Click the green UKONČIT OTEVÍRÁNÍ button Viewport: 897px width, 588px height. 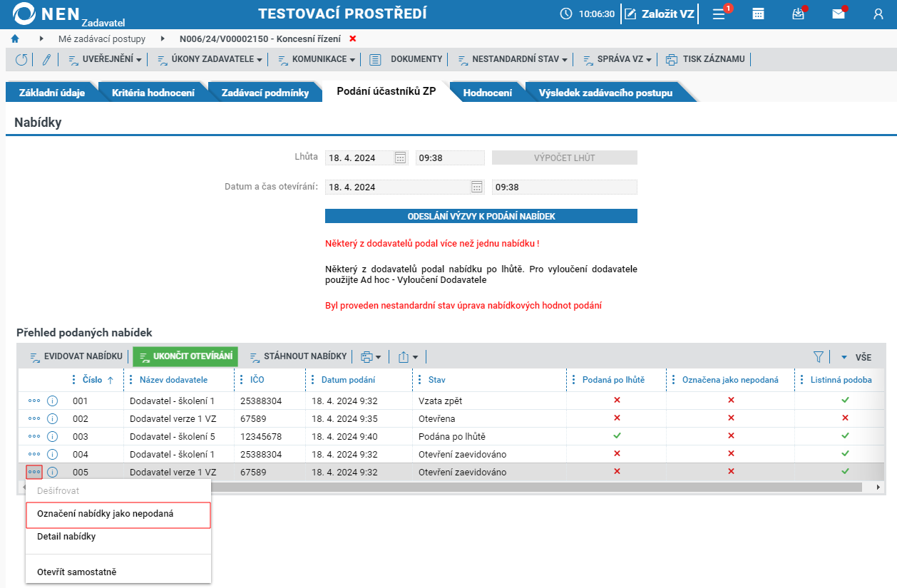[x=185, y=357]
